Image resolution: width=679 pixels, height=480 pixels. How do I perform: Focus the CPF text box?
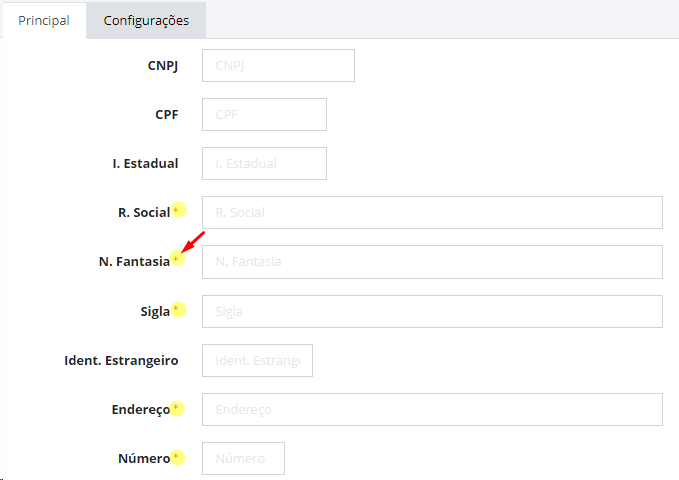(264, 114)
